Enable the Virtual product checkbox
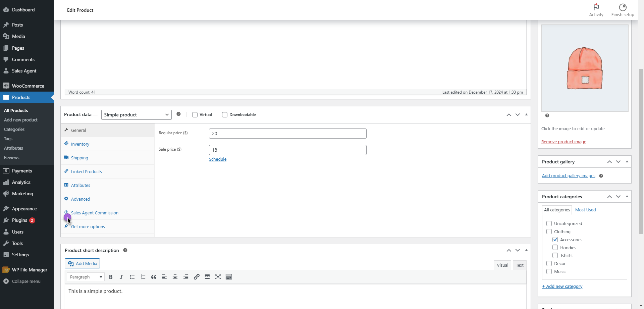 (195, 115)
